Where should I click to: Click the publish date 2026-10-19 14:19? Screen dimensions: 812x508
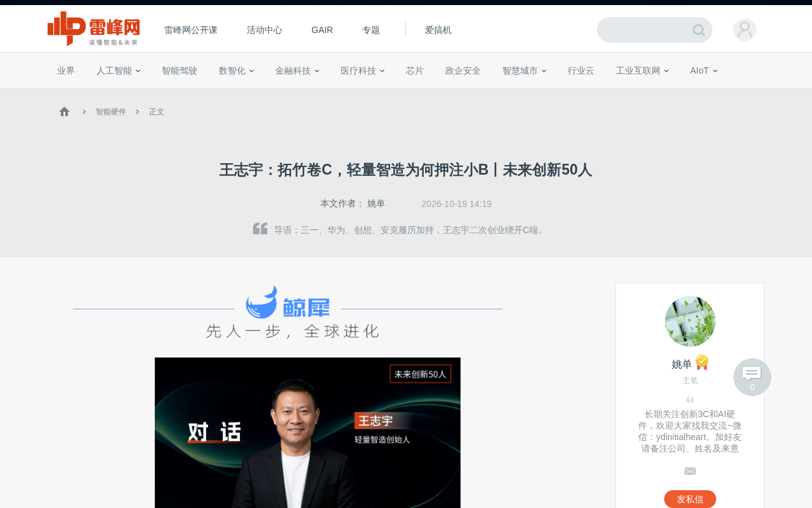point(457,204)
